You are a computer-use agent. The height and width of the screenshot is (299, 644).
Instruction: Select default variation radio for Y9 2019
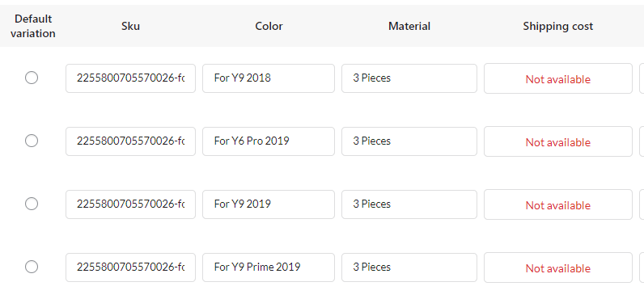(32, 204)
